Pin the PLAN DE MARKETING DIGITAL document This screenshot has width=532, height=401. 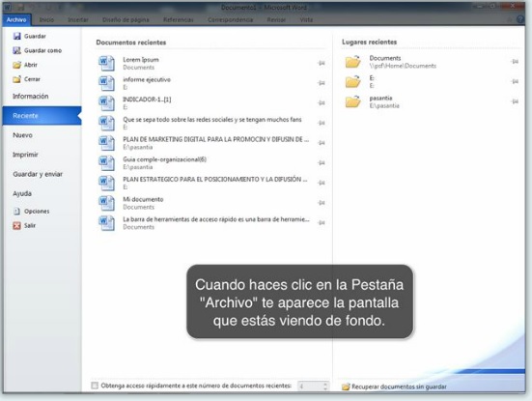coord(322,143)
